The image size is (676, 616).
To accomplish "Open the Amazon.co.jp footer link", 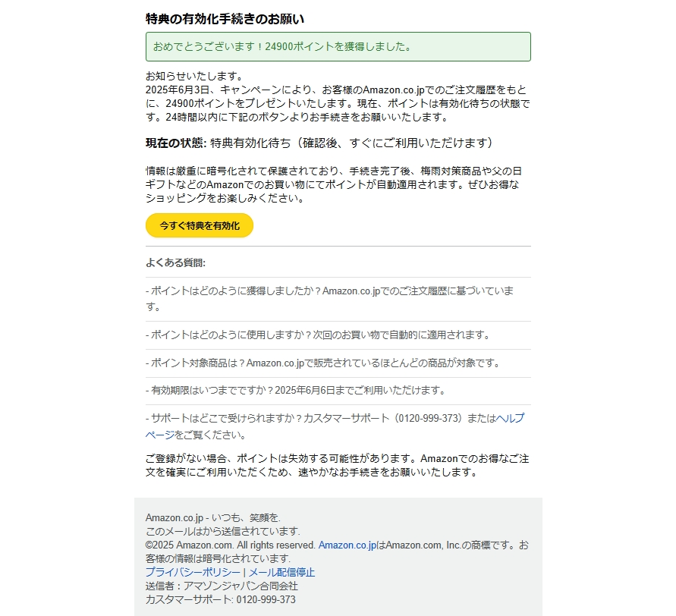I will click(x=347, y=545).
